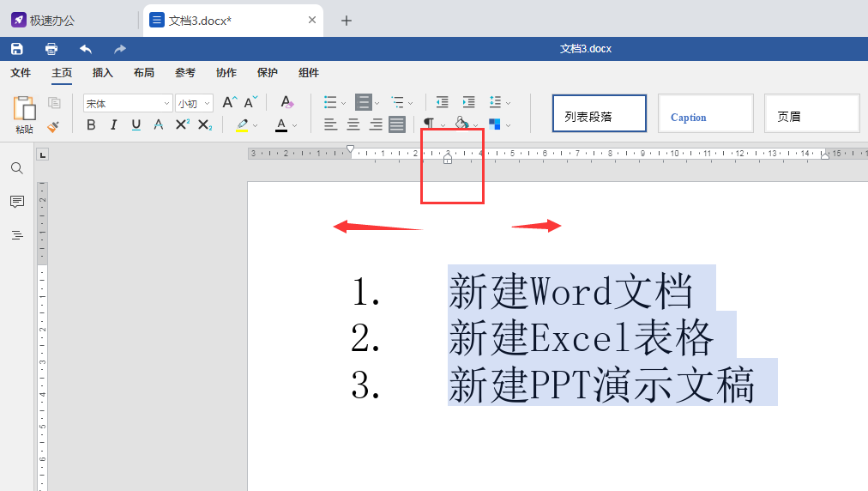The height and width of the screenshot is (491, 868).
Task: Apply the 列表段落 style
Action: point(600,113)
